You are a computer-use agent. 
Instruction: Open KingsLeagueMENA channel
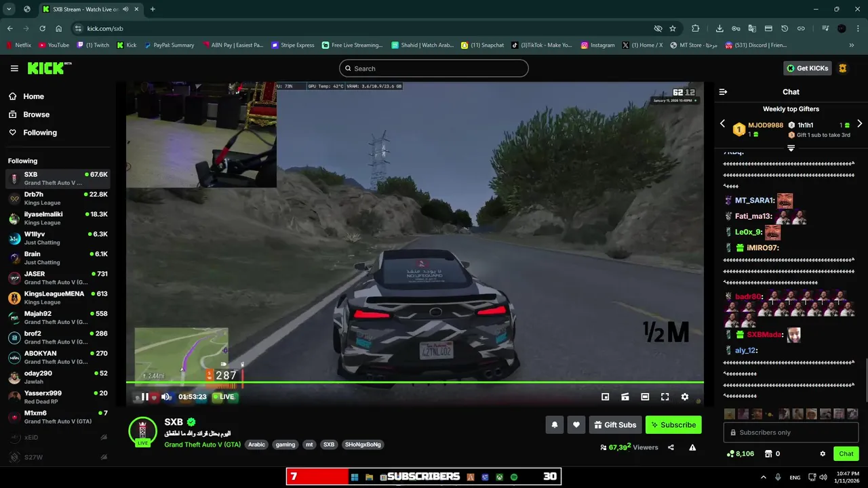click(x=58, y=298)
